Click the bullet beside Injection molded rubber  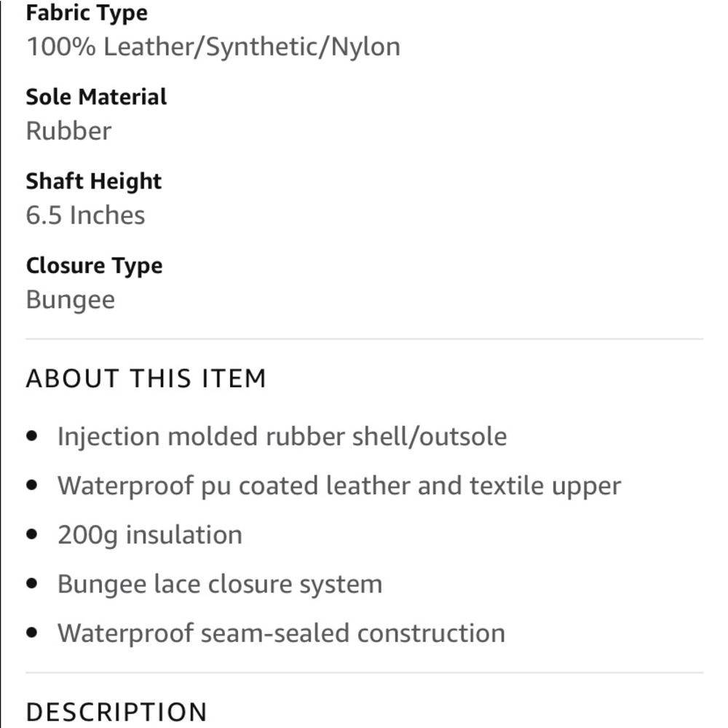[x=31, y=437]
